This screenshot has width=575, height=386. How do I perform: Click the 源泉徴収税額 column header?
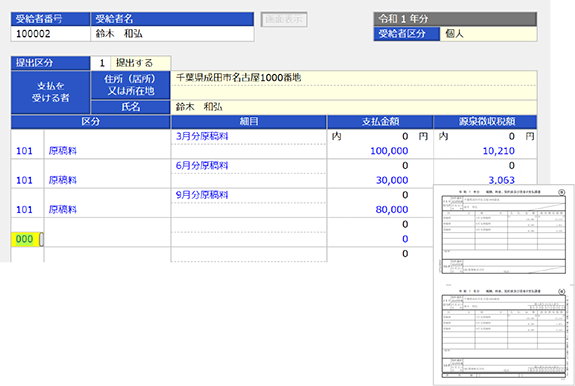point(486,122)
